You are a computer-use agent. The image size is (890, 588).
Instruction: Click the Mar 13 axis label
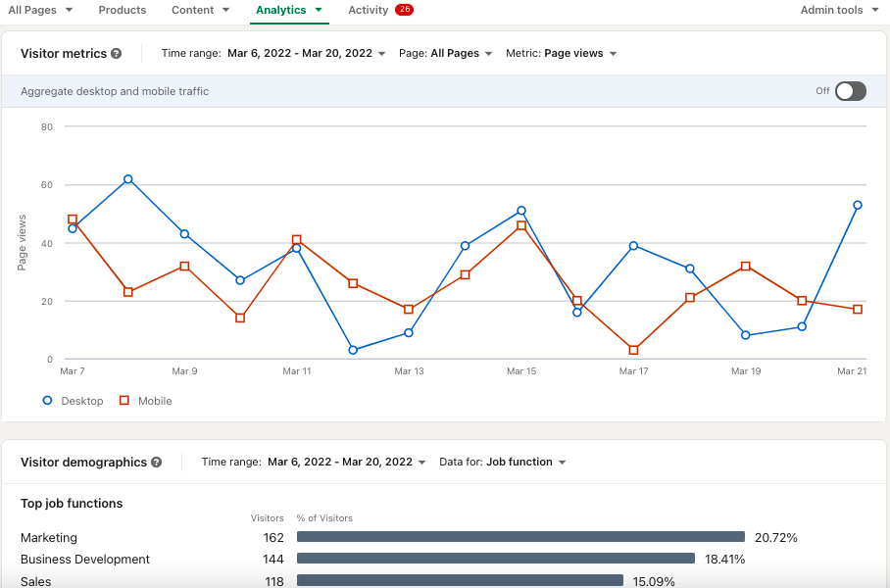point(409,371)
